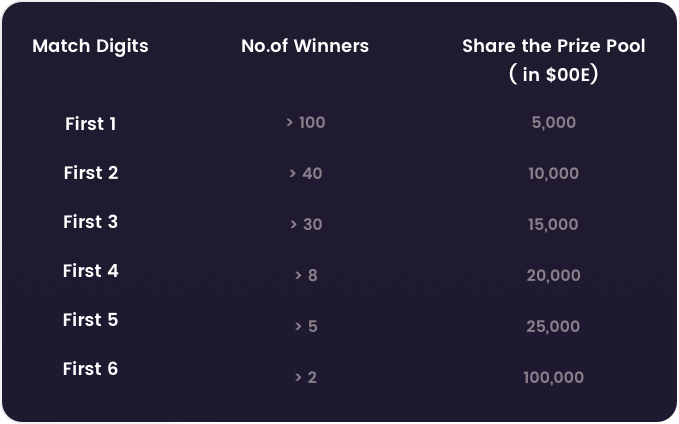This screenshot has width=679, height=424.
Task: Click the 100,000 prize amount
Action: tap(554, 377)
